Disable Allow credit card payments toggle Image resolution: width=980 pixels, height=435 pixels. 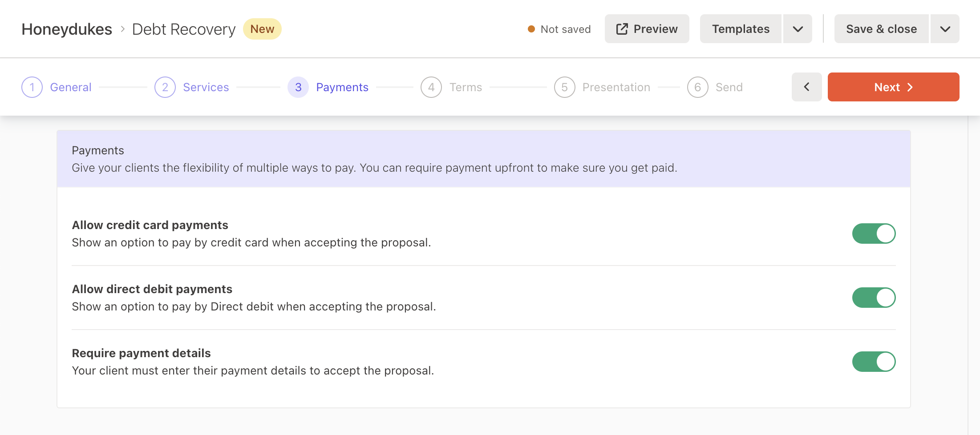[874, 234]
